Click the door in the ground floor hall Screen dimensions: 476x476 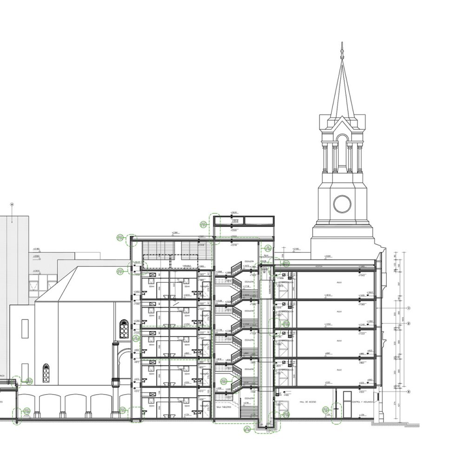pos(347,403)
